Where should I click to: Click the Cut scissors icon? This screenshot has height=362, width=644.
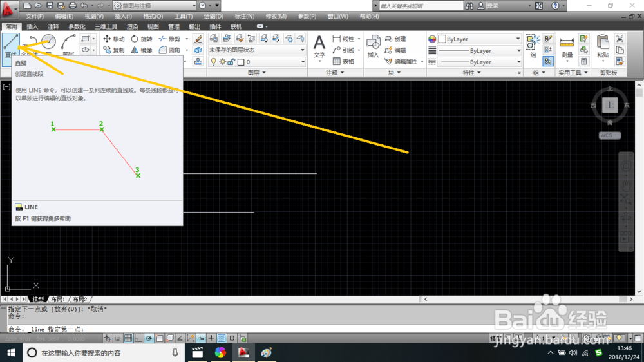click(620, 39)
